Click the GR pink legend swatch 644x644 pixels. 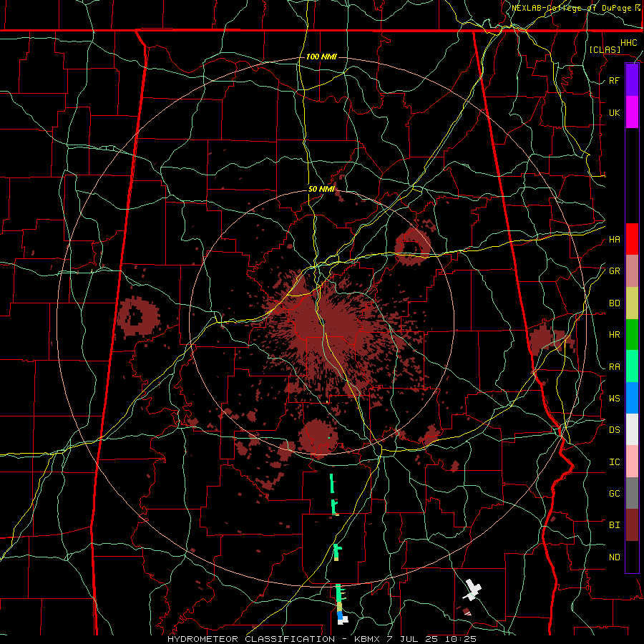point(632,271)
